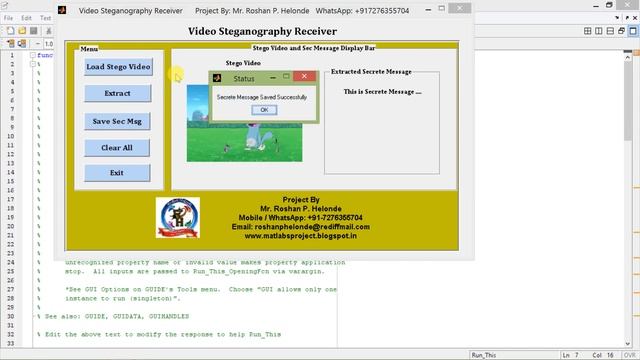This screenshot has height=360, width=640.
Task: Click the 'Stego Video' label
Action: 243,63
